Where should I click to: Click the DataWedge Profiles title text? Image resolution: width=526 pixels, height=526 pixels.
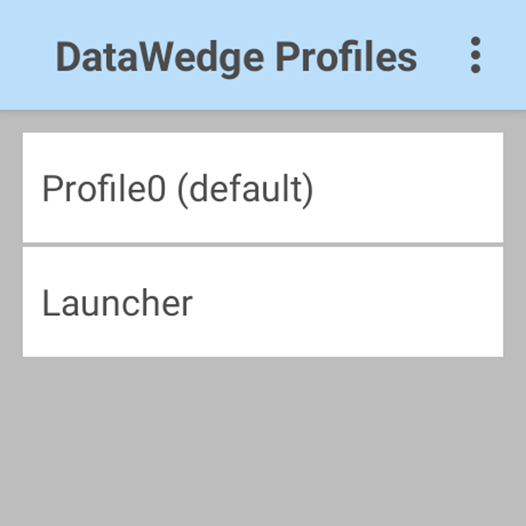click(236, 57)
